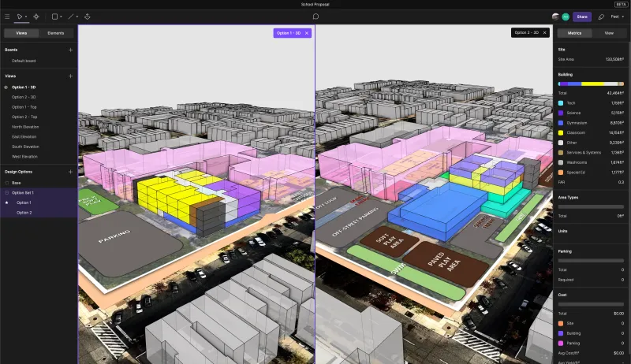Viewport: 631px width, 364px height.
Task: Select the Option 1 - 3D view radio
Action: tap(6, 87)
